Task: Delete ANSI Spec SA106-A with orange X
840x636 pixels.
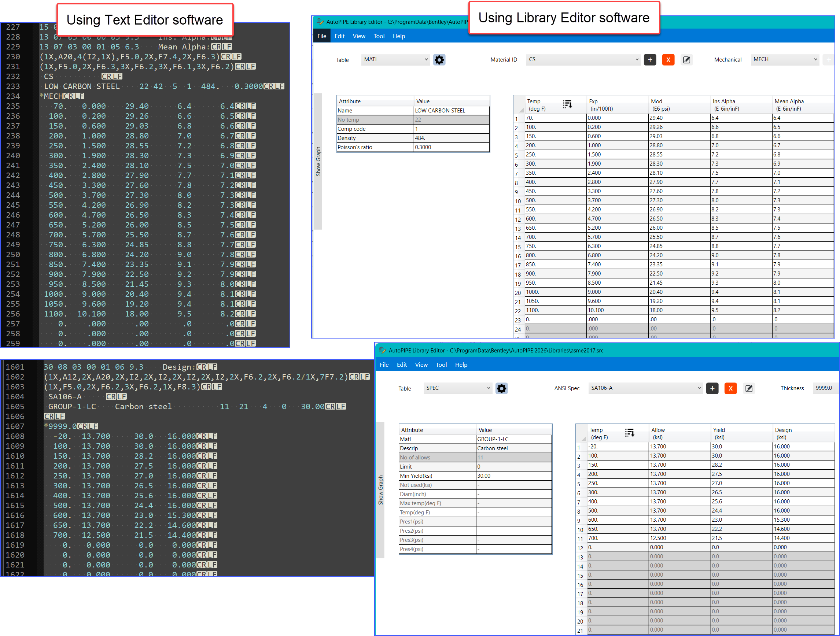Action: (x=730, y=388)
